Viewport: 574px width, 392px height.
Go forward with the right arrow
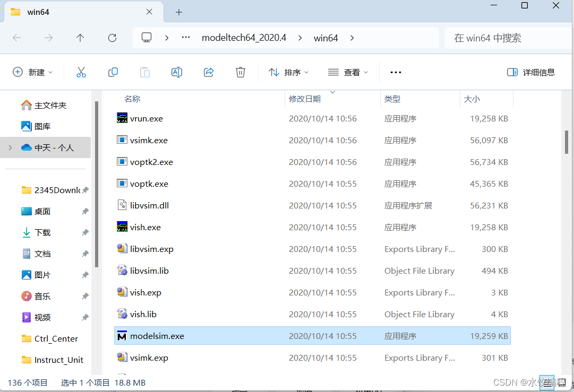pos(49,38)
